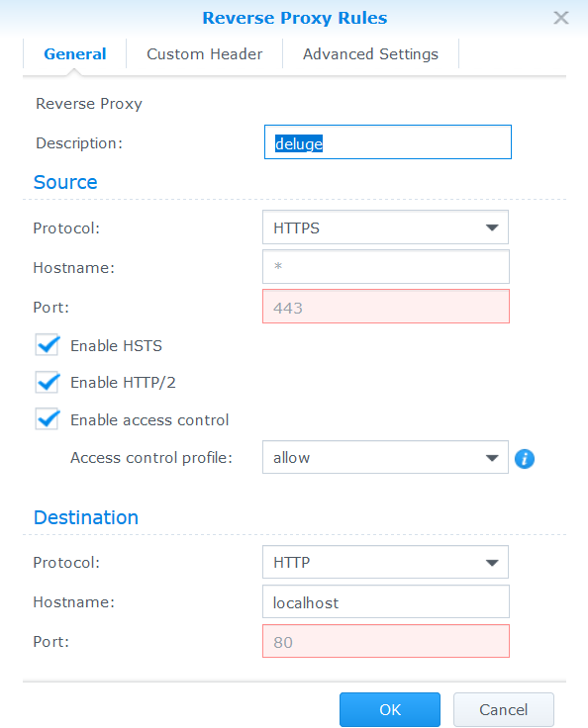Switch to the Custom Header tab

click(x=205, y=53)
